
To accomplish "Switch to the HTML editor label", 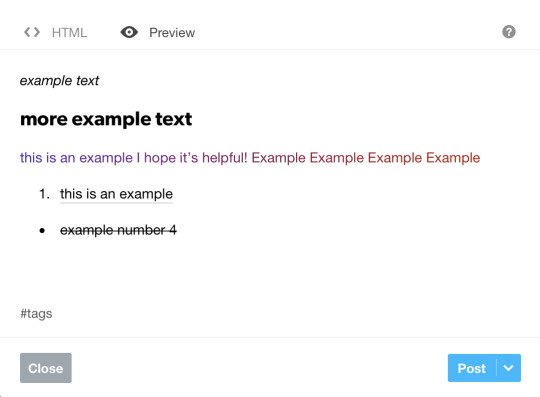I will pos(69,33).
